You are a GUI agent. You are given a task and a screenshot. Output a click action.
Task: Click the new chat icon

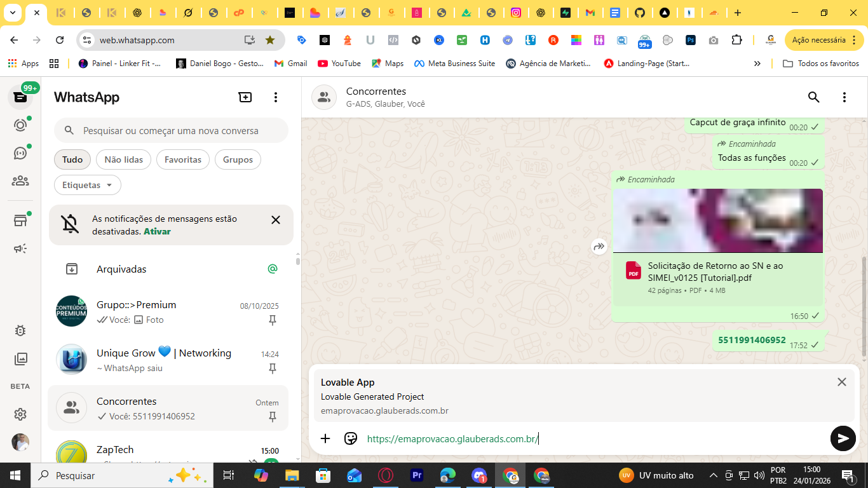tap(245, 97)
